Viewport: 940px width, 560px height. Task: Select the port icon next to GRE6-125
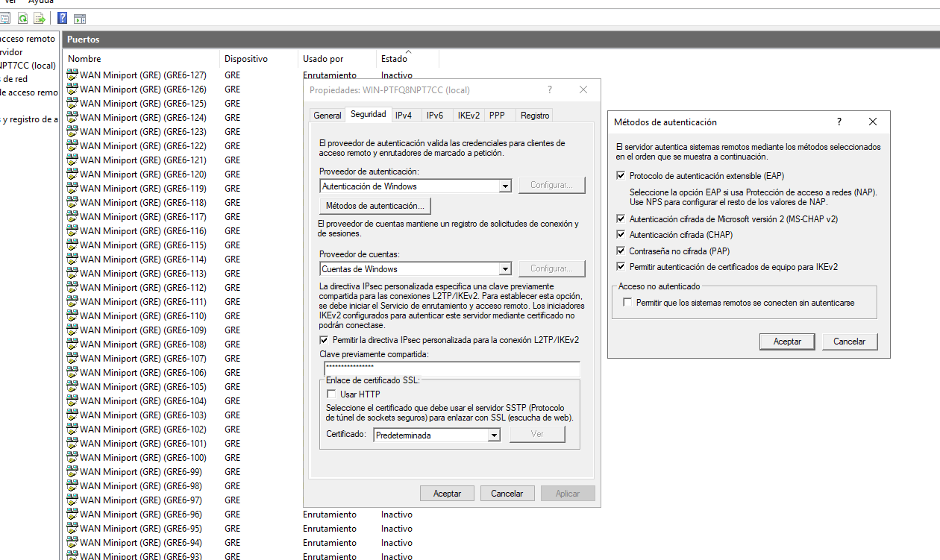point(72,104)
